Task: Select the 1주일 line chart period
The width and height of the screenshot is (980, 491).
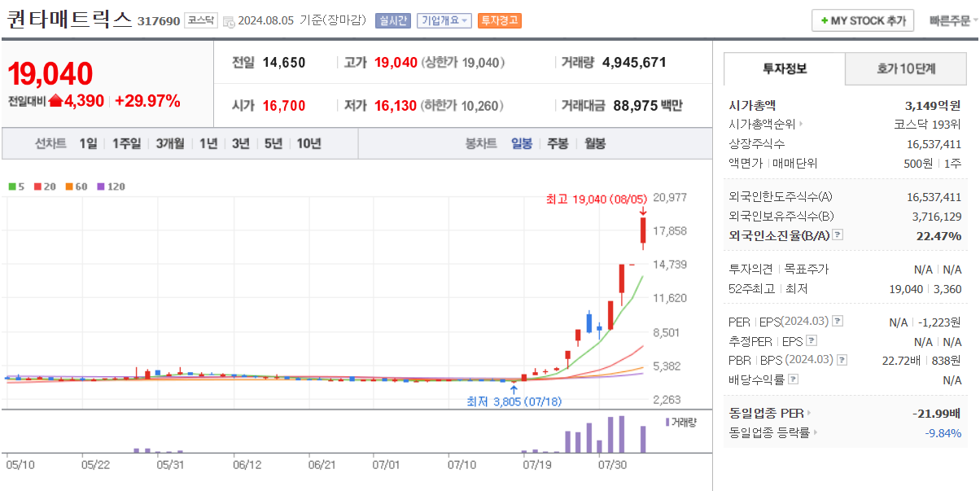Action: (x=126, y=143)
